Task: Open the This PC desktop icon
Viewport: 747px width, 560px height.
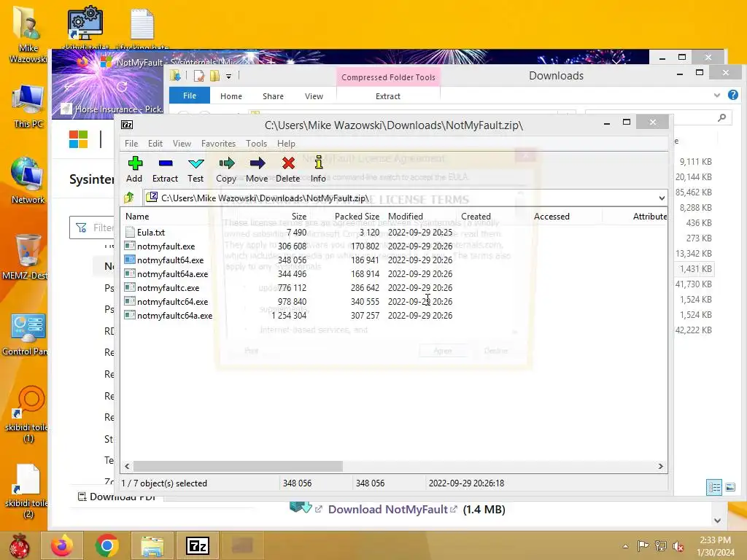Action: [x=28, y=106]
